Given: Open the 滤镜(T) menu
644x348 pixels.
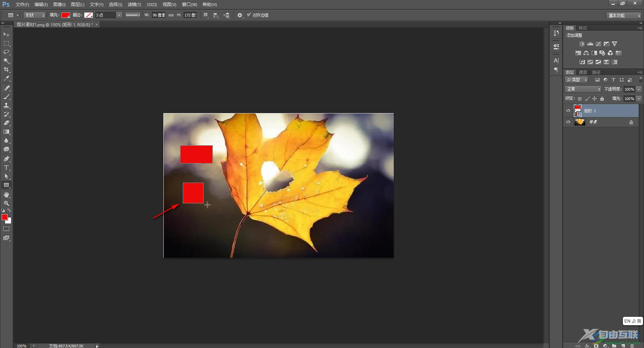Looking at the screenshot, I should click(134, 4).
